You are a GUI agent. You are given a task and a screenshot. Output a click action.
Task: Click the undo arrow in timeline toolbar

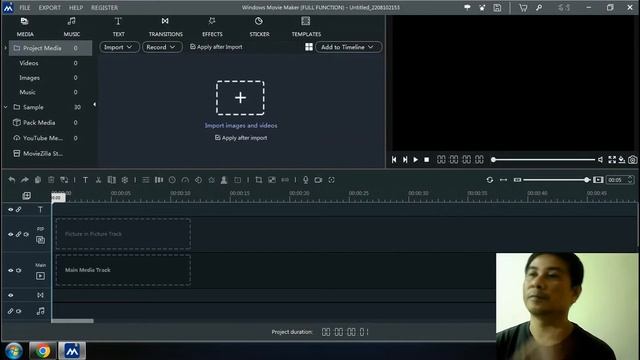pyautogui.click(x=12, y=180)
